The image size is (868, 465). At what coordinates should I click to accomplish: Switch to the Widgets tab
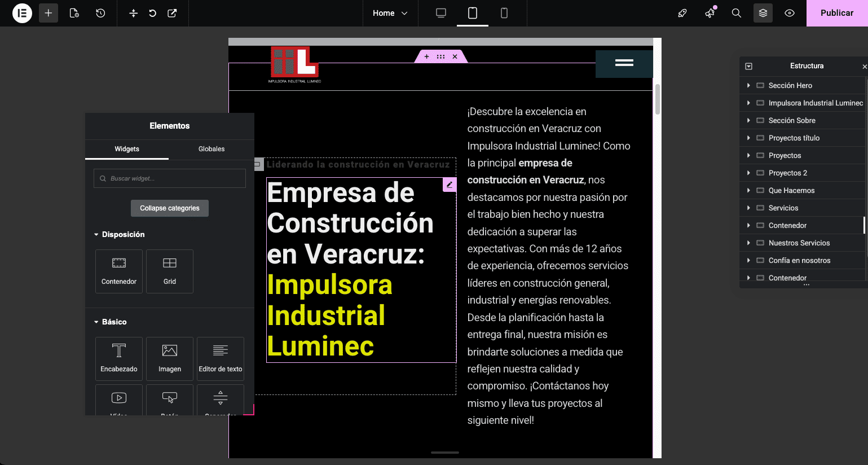tap(127, 149)
